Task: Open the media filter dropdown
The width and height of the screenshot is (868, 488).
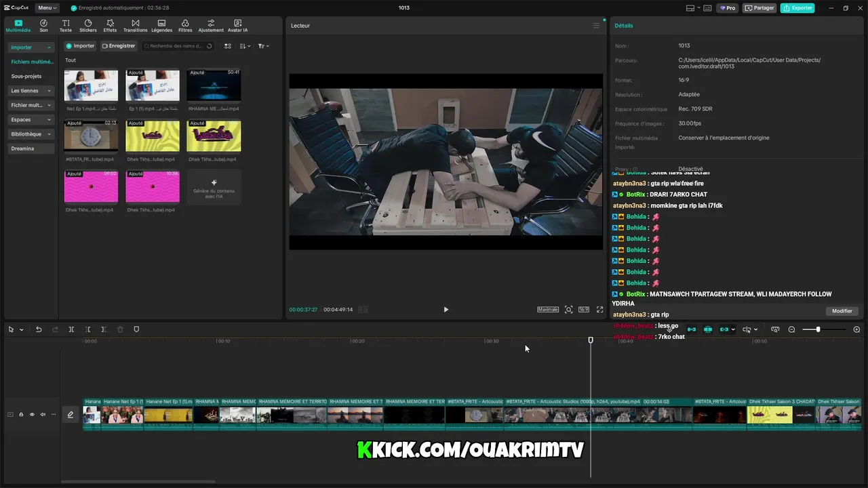Action: [x=263, y=46]
